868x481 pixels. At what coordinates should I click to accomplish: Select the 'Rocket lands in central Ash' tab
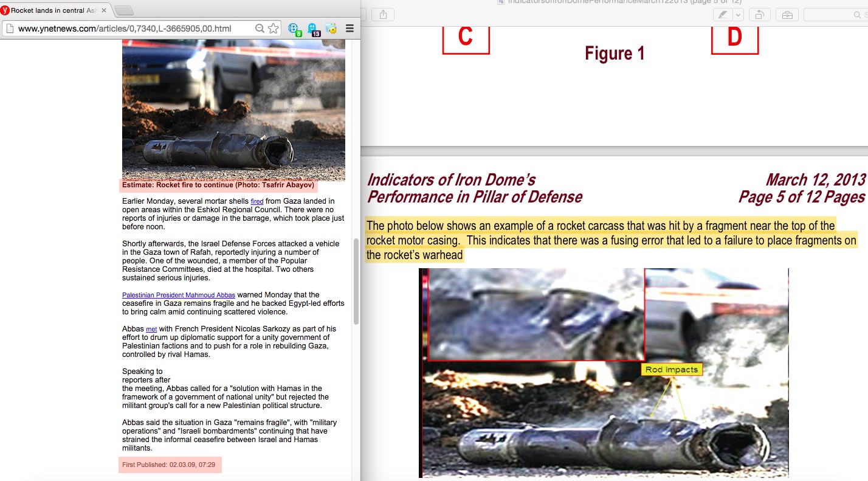(x=55, y=10)
